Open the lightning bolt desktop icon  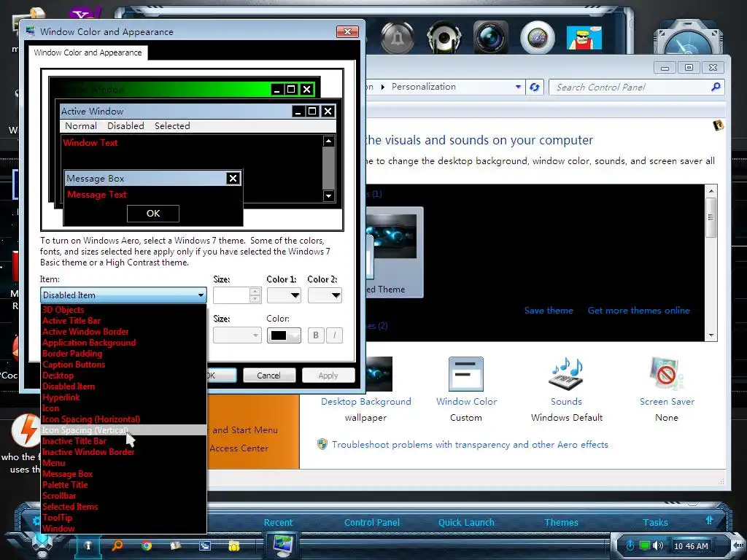(x=26, y=429)
